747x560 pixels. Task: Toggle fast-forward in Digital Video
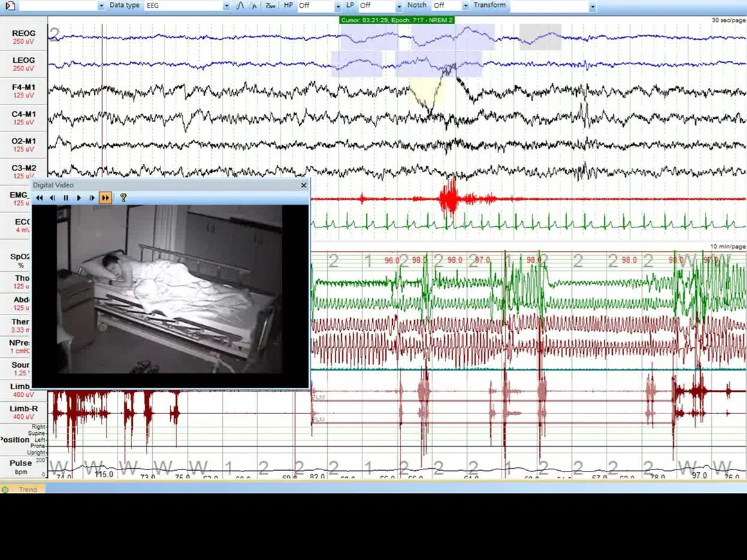[x=105, y=198]
